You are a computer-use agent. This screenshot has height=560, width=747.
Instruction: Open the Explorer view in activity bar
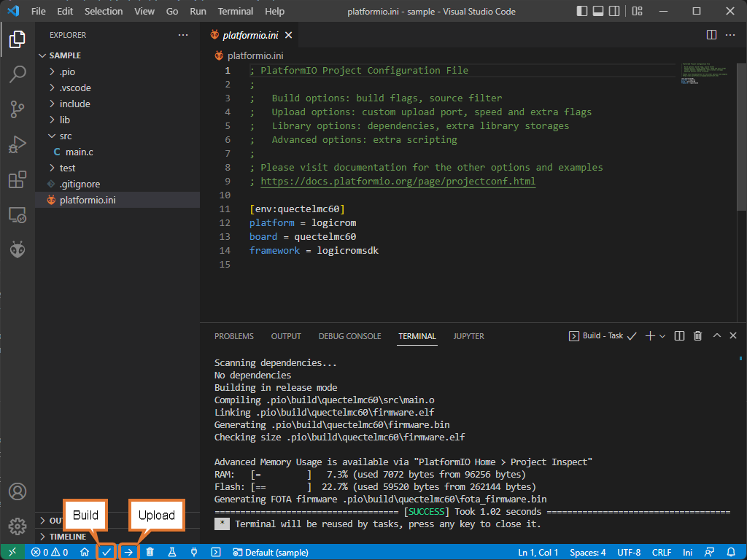[18, 39]
